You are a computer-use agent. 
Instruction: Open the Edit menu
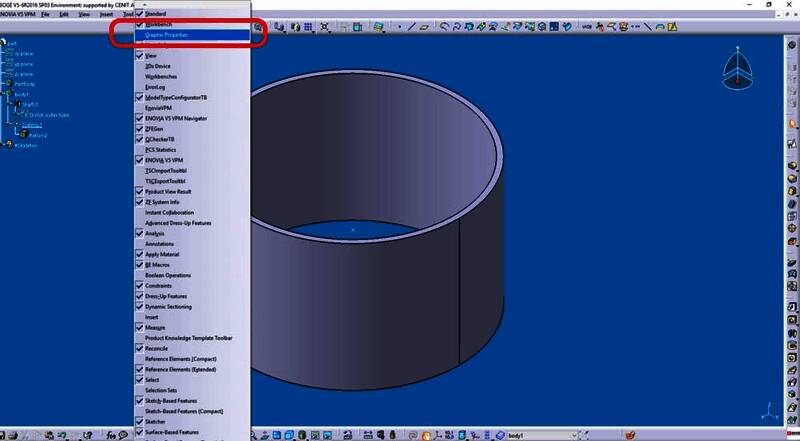[65, 14]
